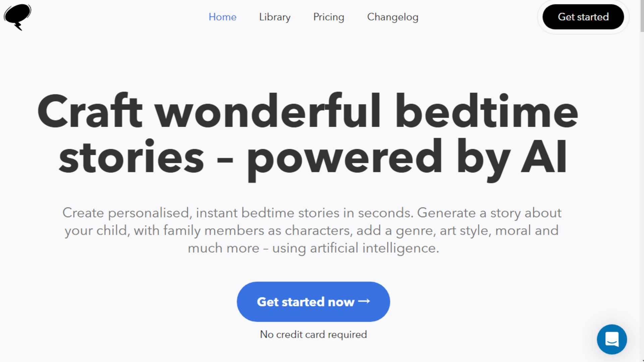
Task: View the Changelog page
Action: (x=392, y=17)
